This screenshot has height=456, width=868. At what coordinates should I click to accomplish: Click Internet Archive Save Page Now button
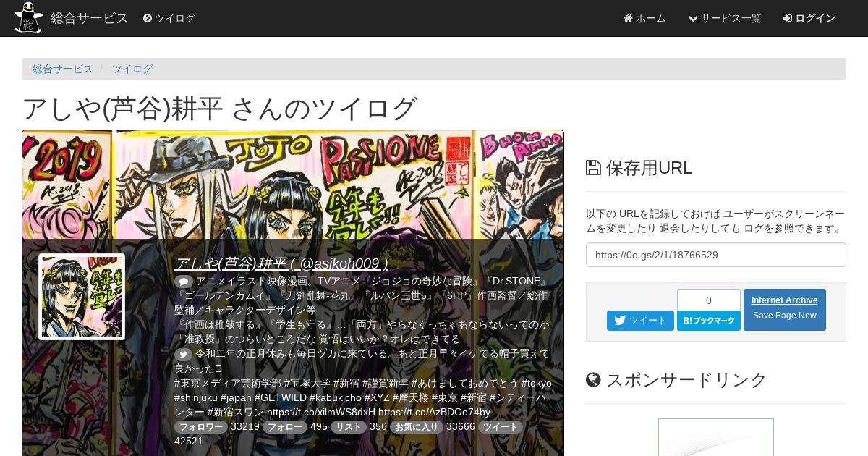coord(785,310)
